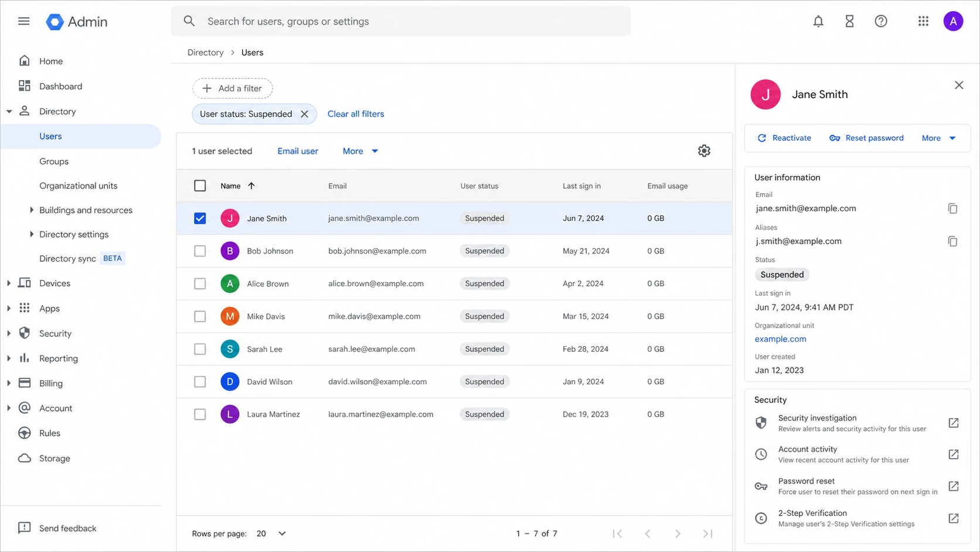This screenshot has height=552, width=980.
Task: Jump to the first page of users
Action: point(617,533)
